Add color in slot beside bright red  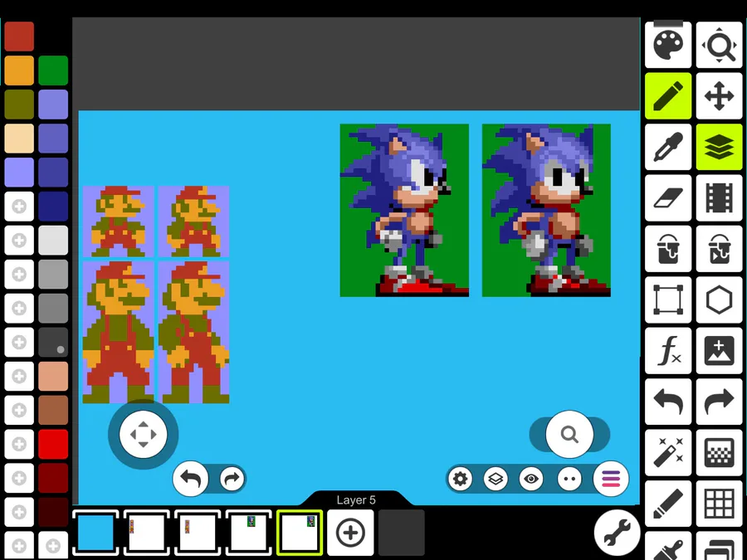(19, 445)
